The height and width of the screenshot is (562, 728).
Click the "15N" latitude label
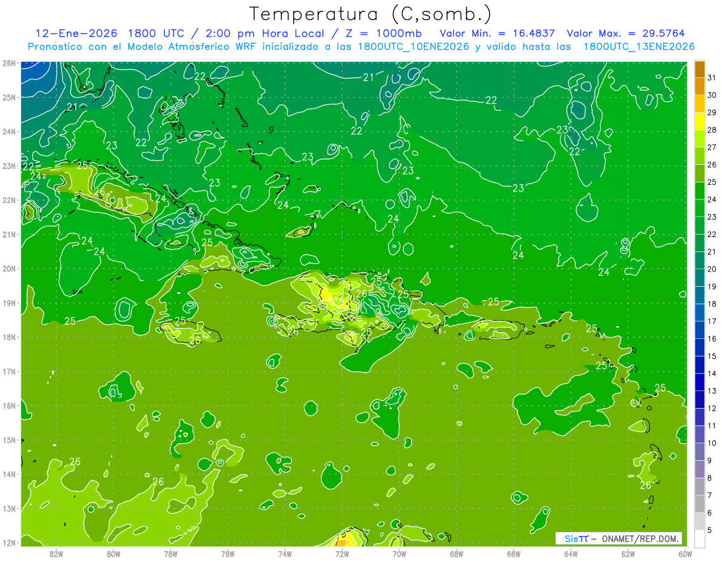(x=8, y=440)
